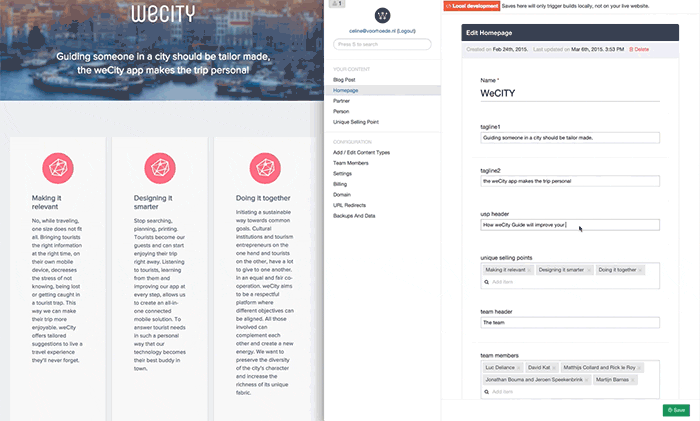Open Backups And Data
Screen dimensions: 700x421
[354, 216]
